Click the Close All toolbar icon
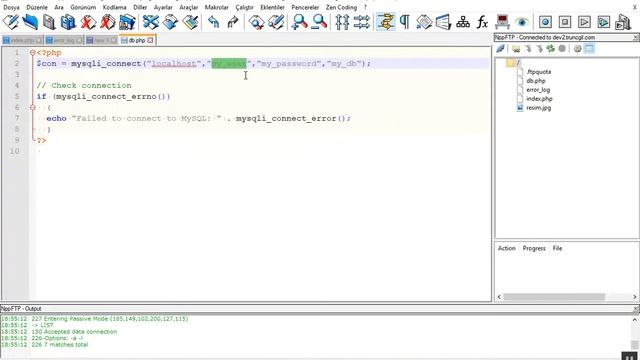The width and height of the screenshot is (640, 360). click(x=107, y=22)
